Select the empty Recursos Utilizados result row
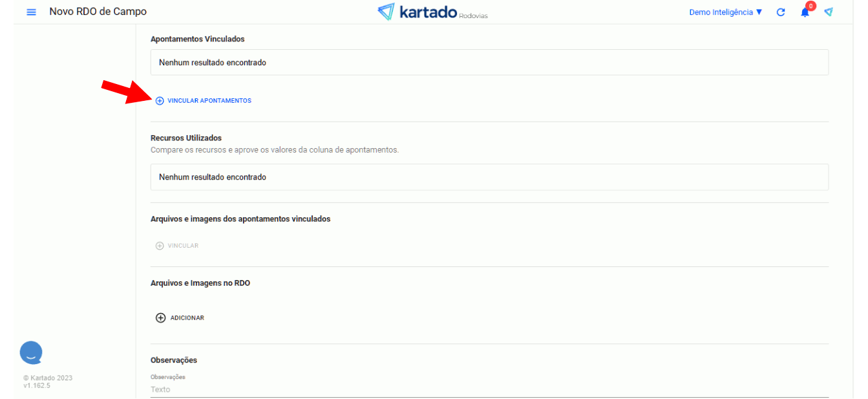 [x=489, y=177]
